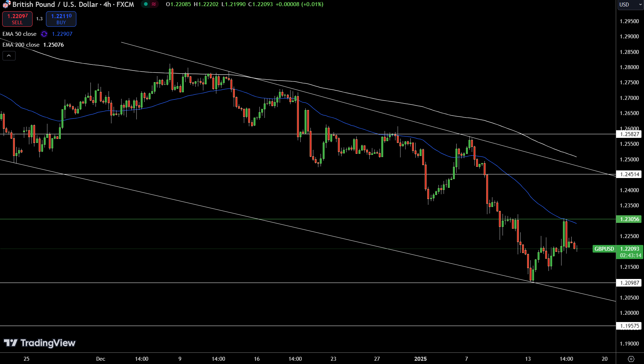Screen dimensions: 644x364
Task: Click the EMA 200 value 1.25076
Action: (54, 45)
